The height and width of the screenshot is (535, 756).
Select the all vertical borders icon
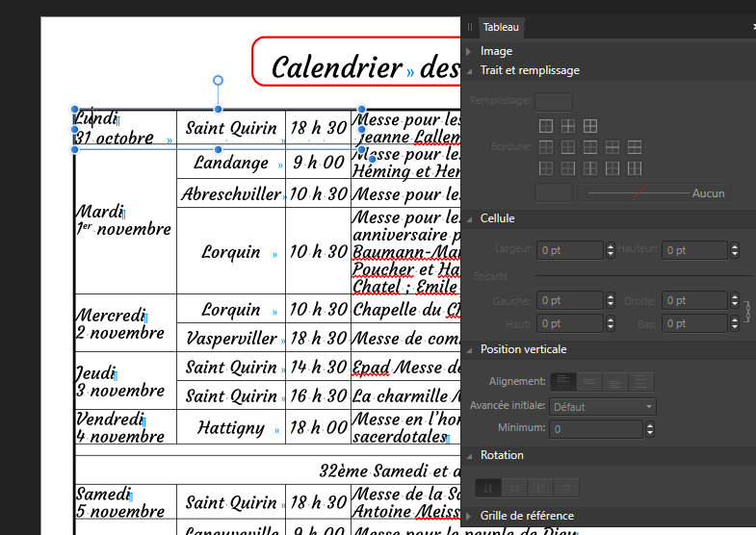635,168
